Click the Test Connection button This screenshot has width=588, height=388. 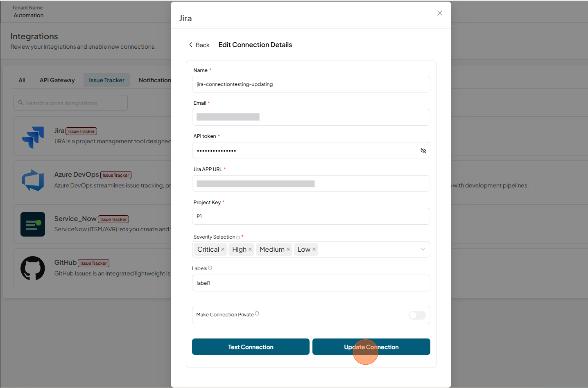pos(251,347)
